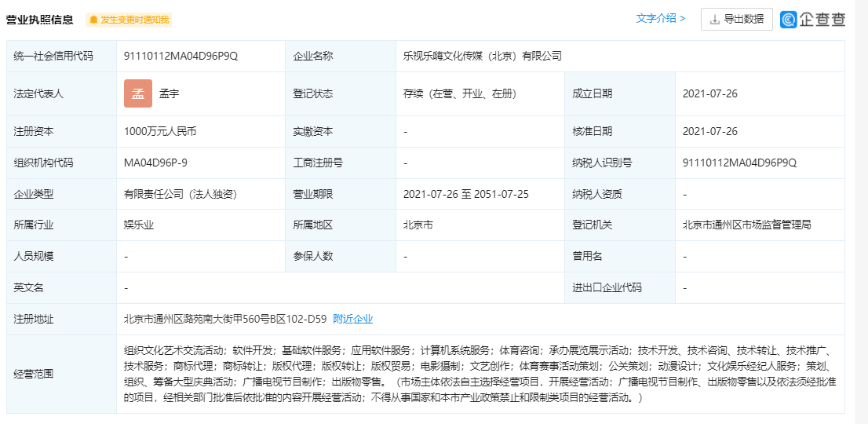Open the 附近企业 link
The image size is (868, 424).
point(352,319)
